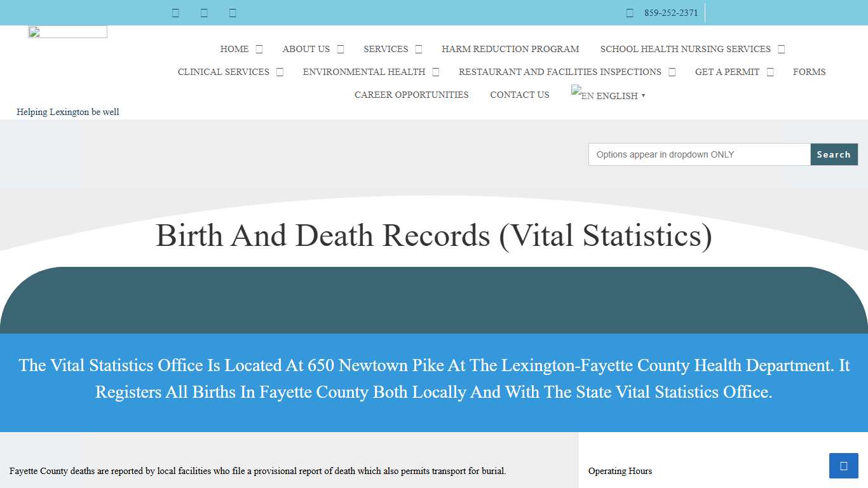Viewport: 868px width, 488px height.
Task: Click the third social media icon
Action: [x=233, y=13]
